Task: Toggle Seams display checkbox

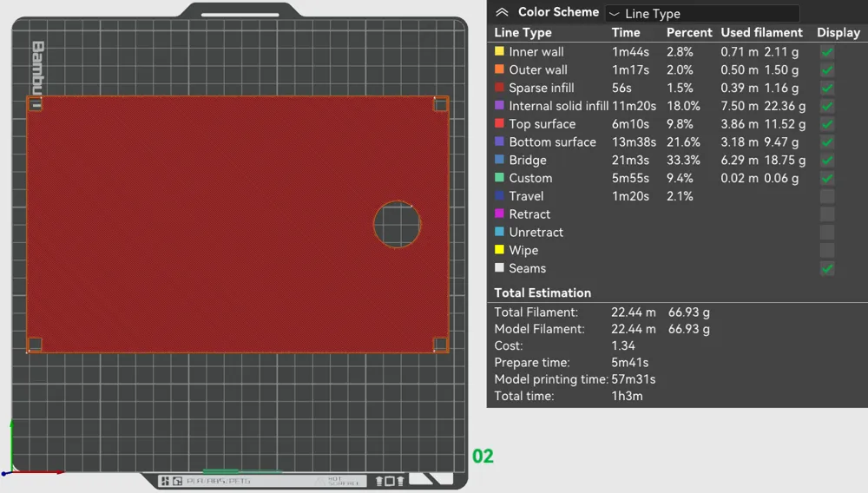Action: coord(827,268)
